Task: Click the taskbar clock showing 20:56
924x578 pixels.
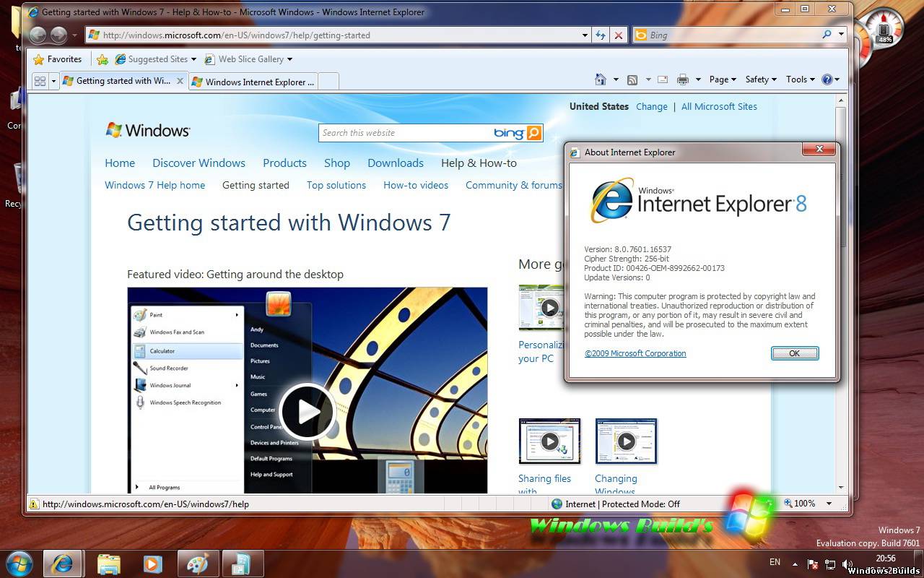Action: click(x=885, y=558)
